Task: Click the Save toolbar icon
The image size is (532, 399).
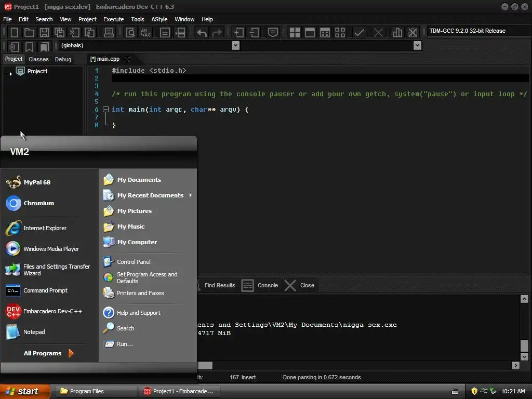Action: click(44, 33)
